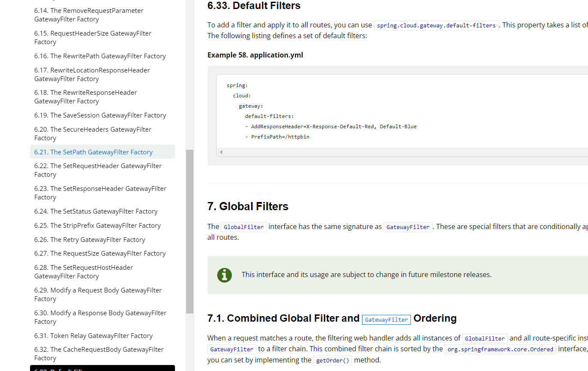588x371 pixels.
Task: Click the code block's left scroll arrow
Action: 221,152
